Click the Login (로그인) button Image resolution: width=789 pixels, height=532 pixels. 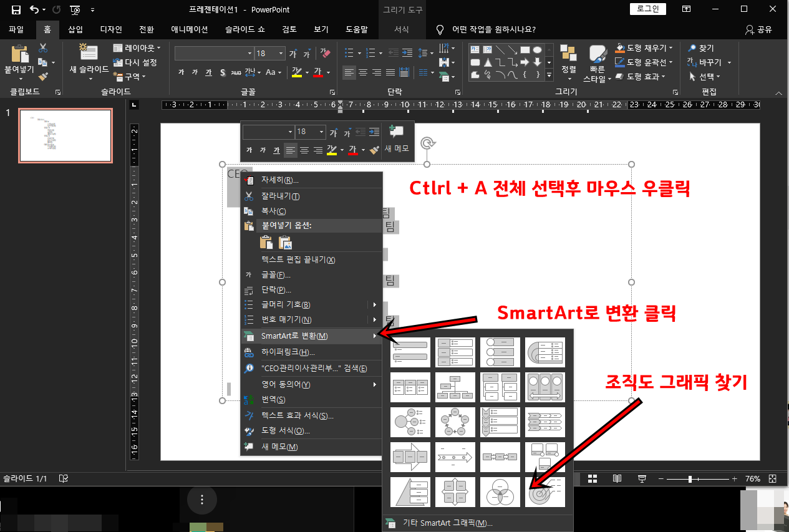[x=648, y=9]
